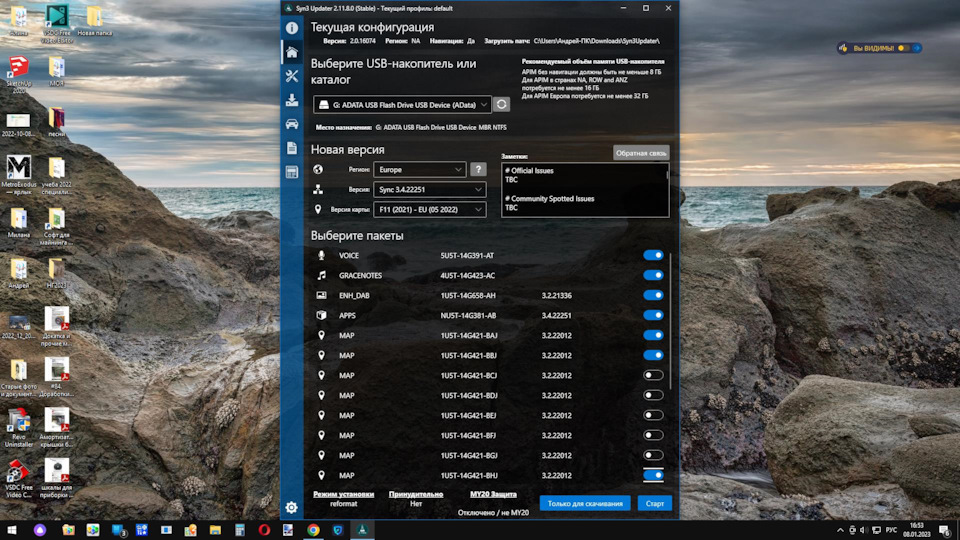The width and height of the screenshot is (960, 540).
Task: Enable MAP 1U5T-14G421-BCJ toggle
Action: (653, 375)
